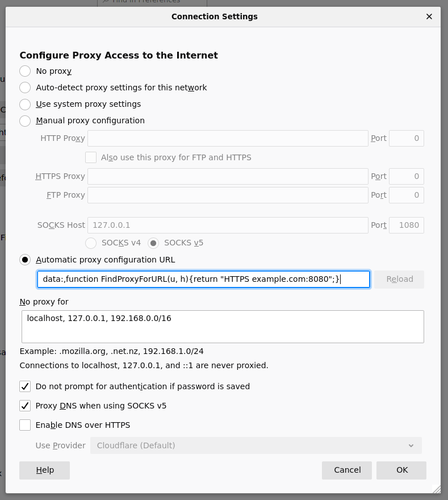
Task: Click the SOCKS Host field
Action: coord(228,225)
